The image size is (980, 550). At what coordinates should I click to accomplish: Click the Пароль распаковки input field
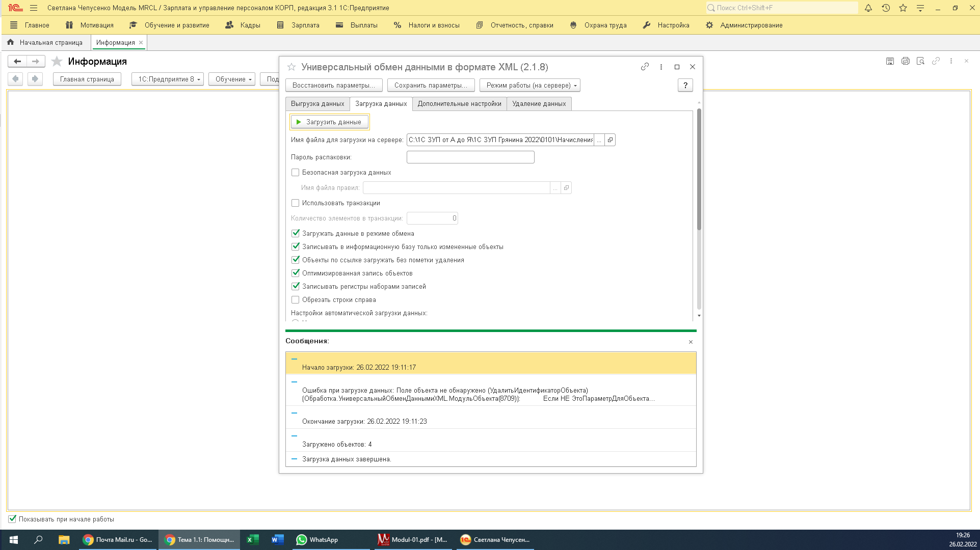click(470, 157)
